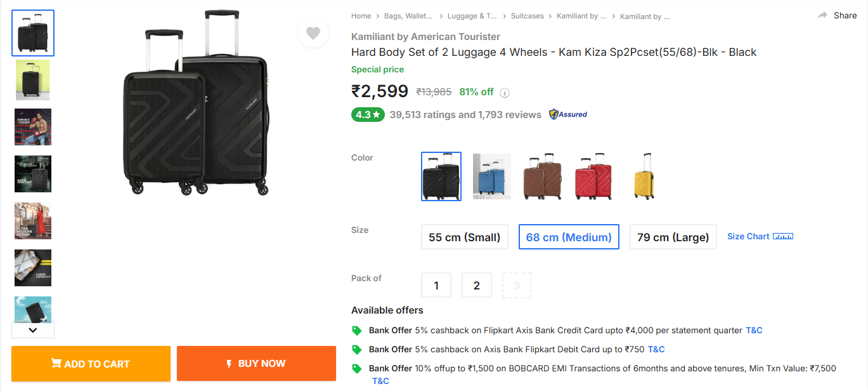
Task: Click the BOBCARD offer tag icon
Action: click(357, 369)
